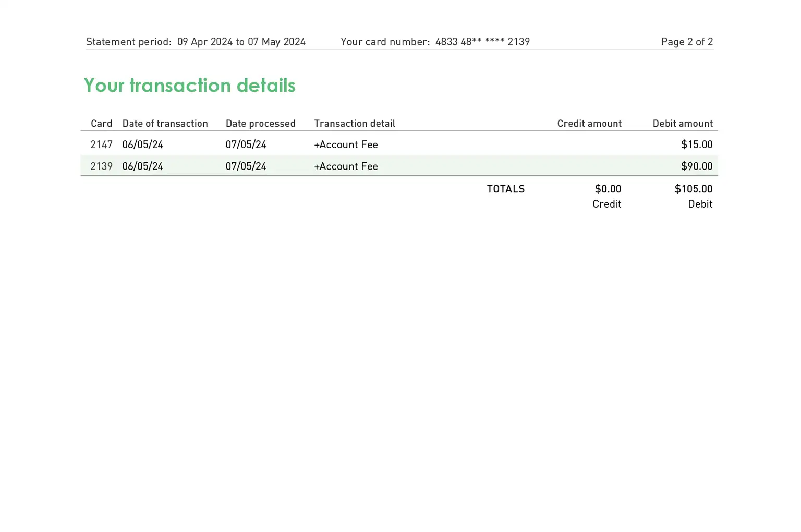Click the 'Debit amount' column header

click(x=683, y=124)
